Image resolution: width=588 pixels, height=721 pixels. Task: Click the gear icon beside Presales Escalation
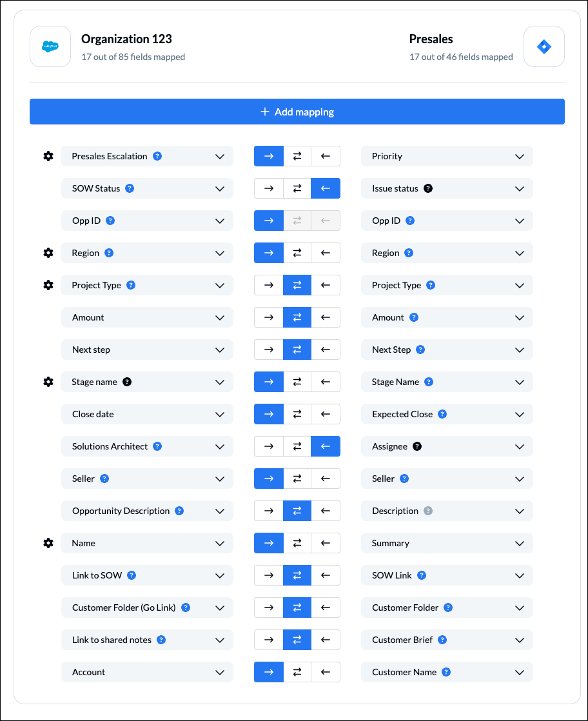coord(48,156)
